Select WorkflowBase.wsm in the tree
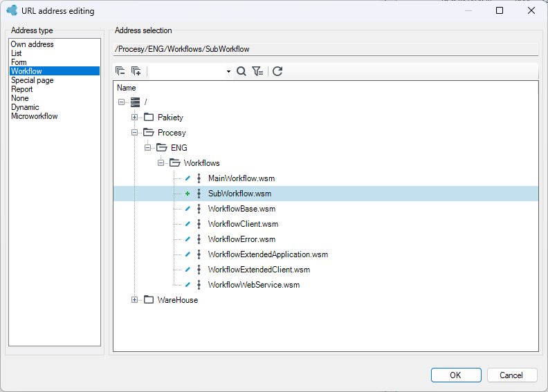The width and height of the screenshot is (548, 392). pyautogui.click(x=242, y=209)
